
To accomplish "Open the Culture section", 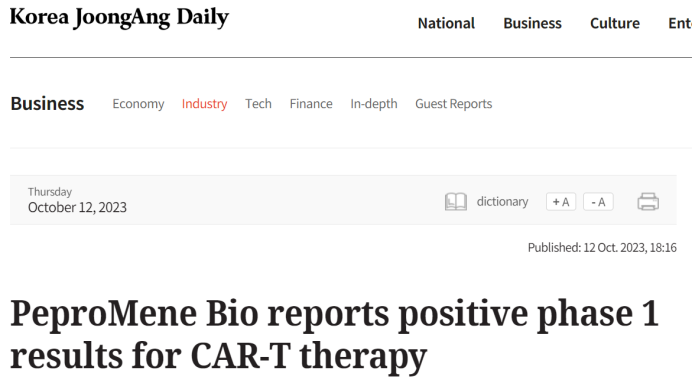I will [615, 23].
